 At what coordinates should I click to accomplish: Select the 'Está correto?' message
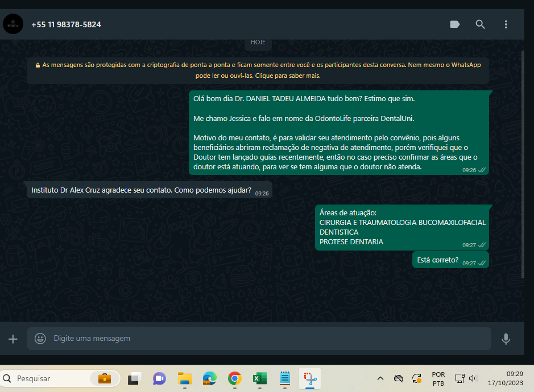tap(450, 260)
